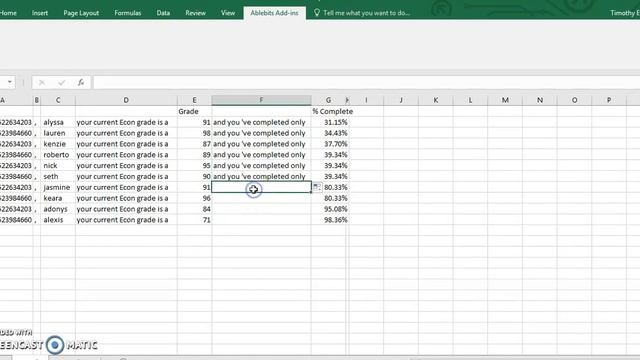The image size is (640, 360).
Task: Click 'your current Econ grade is a' in keara's row
Action: click(126, 198)
